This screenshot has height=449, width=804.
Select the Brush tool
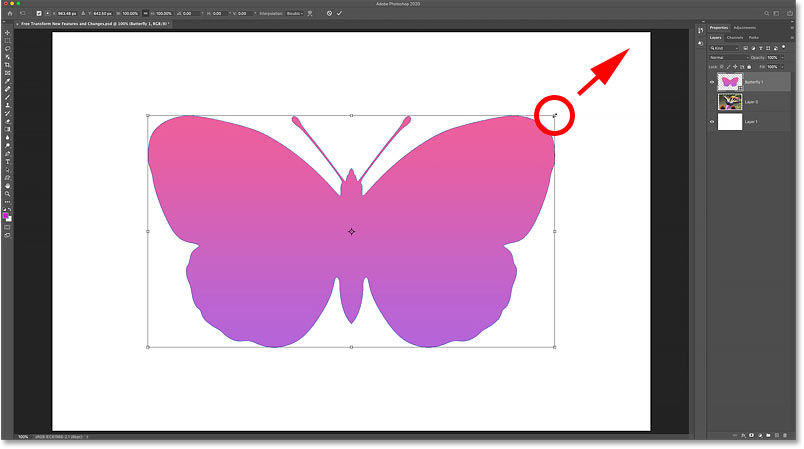(8, 97)
